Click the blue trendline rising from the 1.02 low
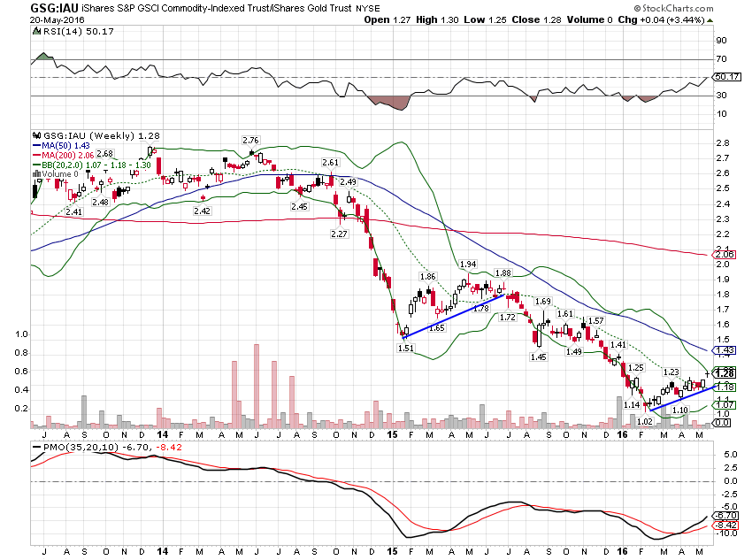Screen dimensions: 752x560 pyautogui.click(x=682, y=397)
